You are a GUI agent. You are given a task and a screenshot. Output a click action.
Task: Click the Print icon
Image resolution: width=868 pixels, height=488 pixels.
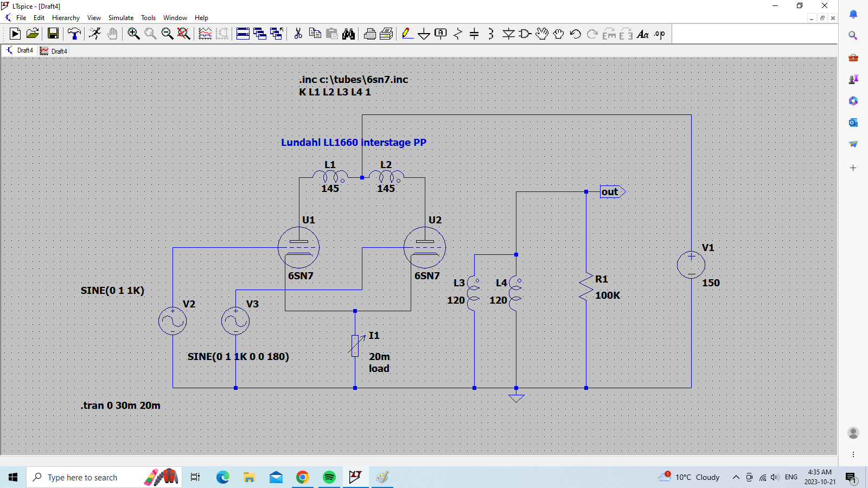[370, 34]
